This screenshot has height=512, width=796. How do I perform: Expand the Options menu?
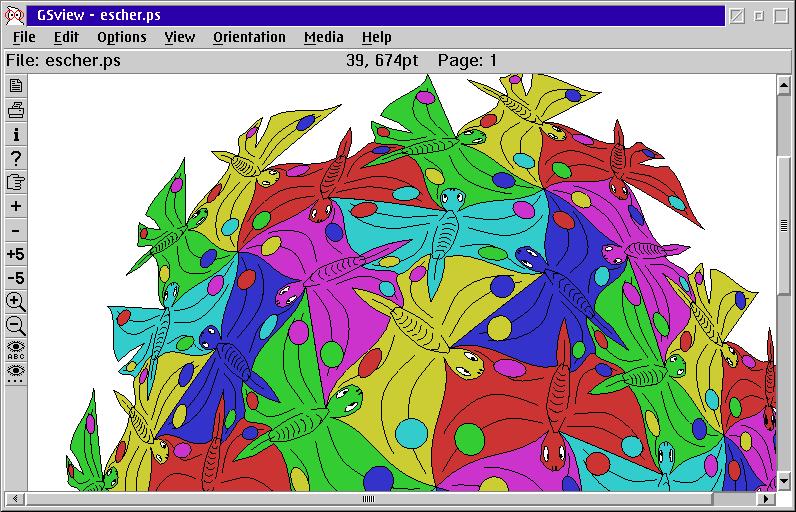click(x=121, y=37)
